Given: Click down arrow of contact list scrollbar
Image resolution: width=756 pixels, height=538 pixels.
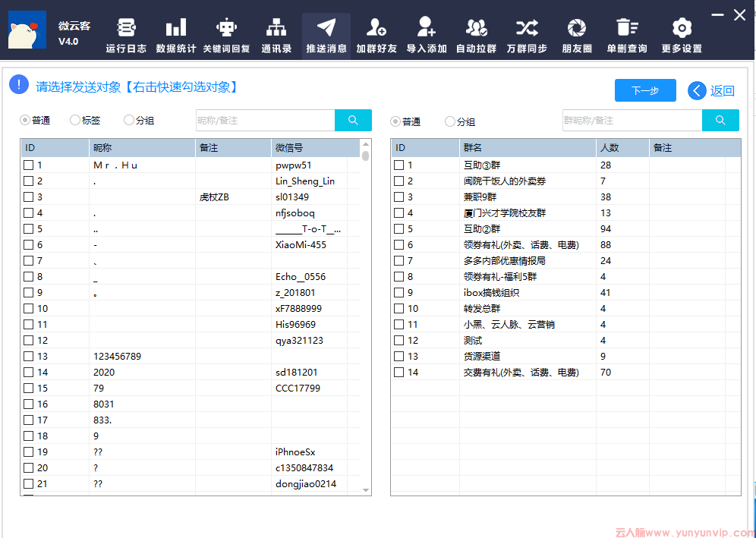Looking at the screenshot, I should pyautogui.click(x=366, y=489).
